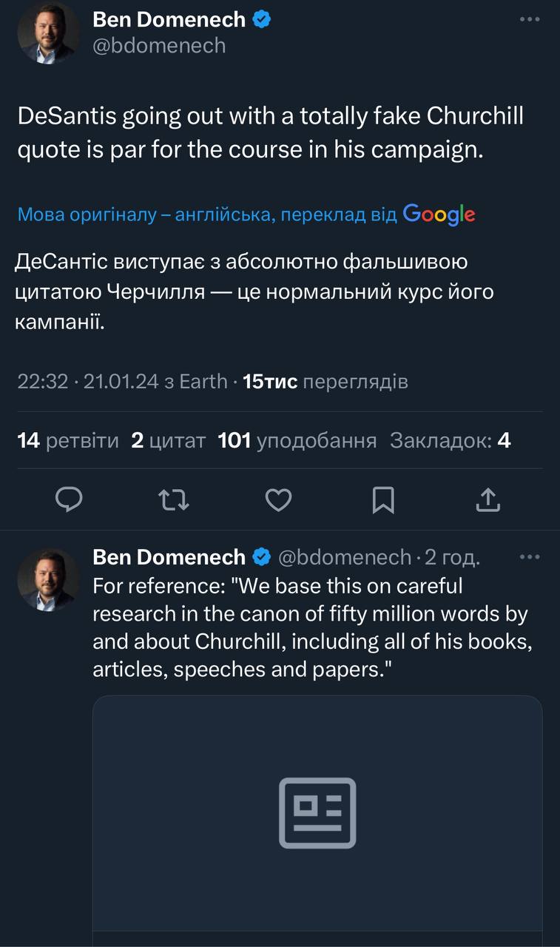Click the reply's 2 год. timestamp

(x=451, y=557)
